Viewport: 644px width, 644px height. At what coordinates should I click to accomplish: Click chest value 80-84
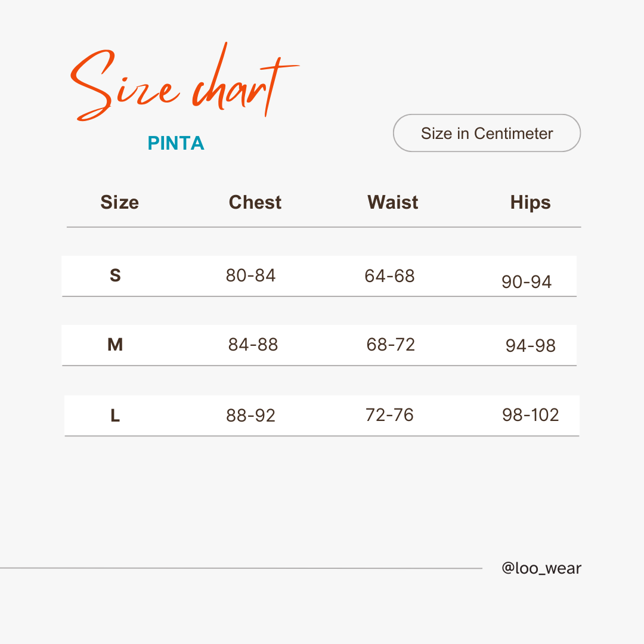[250, 275]
